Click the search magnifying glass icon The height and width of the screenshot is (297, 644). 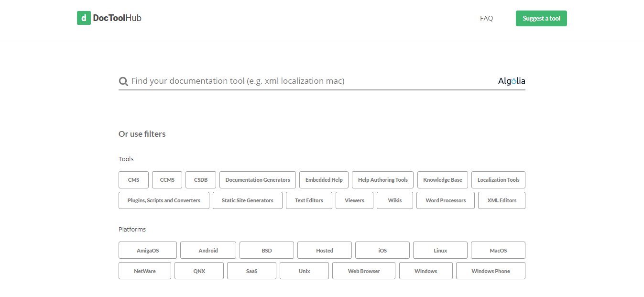click(x=123, y=81)
